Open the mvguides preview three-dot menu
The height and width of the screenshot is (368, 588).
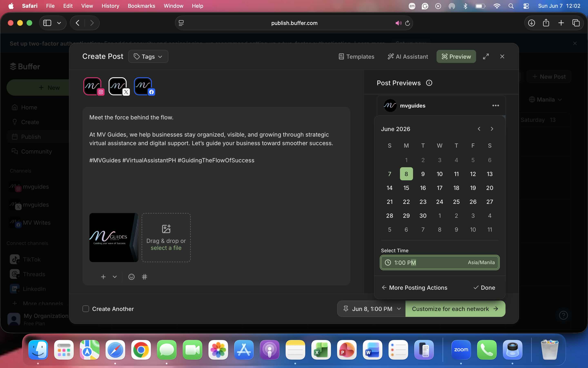click(496, 105)
